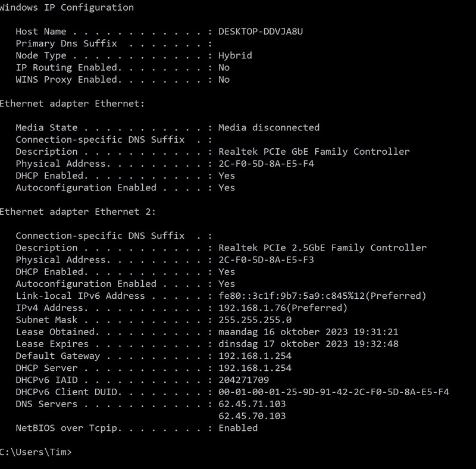476x469 pixels.
Task: Click the command prompt C:\Users\Tim> line
Action: tap(36, 452)
